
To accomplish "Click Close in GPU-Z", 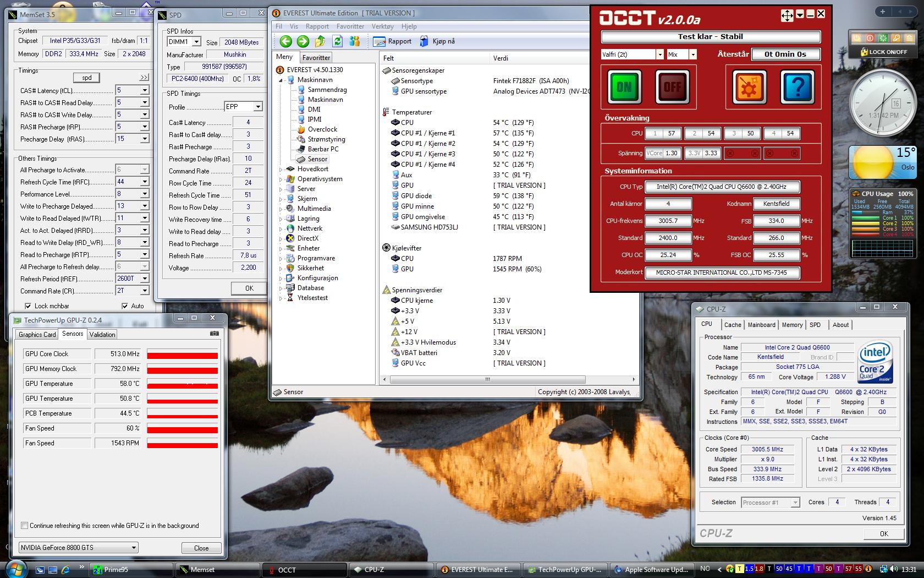I will tap(201, 548).
